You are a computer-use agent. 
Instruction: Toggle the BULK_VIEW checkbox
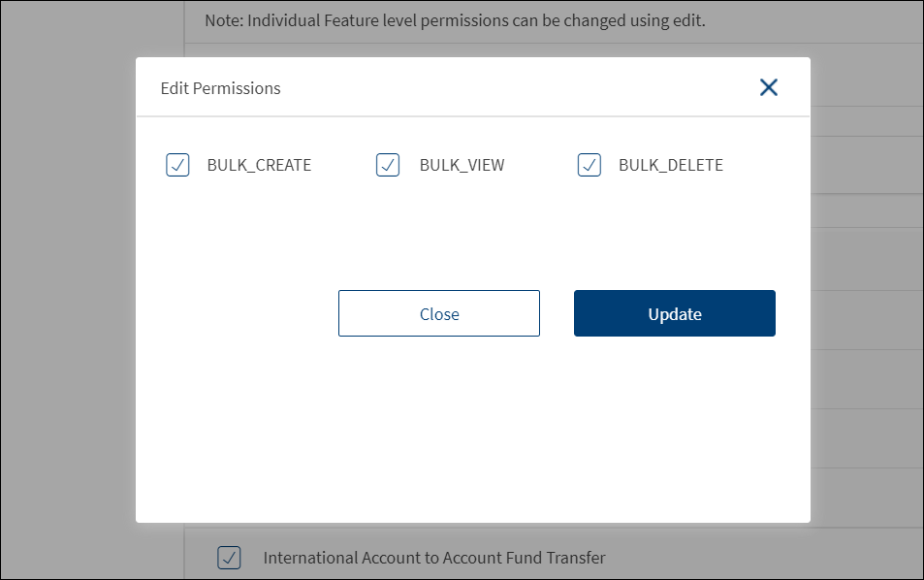tap(388, 165)
